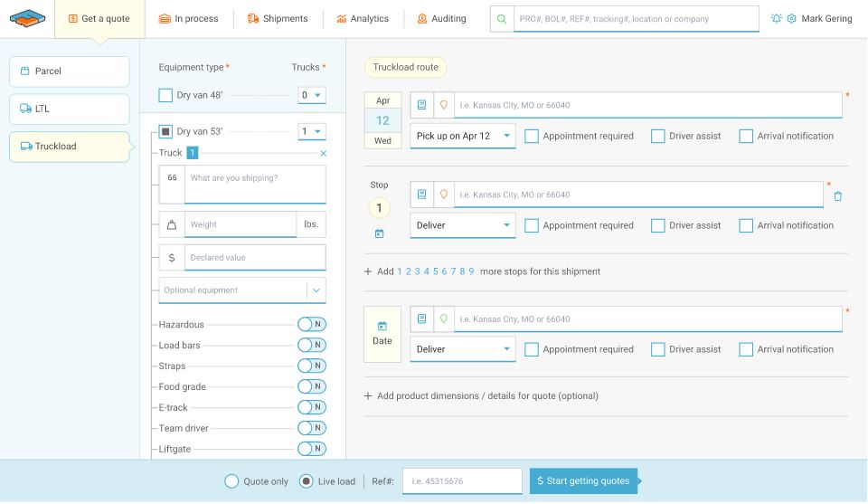Image resolution: width=868 pixels, height=504 pixels.
Task: Open the Shipments tab
Action: pyautogui.click(x=278, y=19)
